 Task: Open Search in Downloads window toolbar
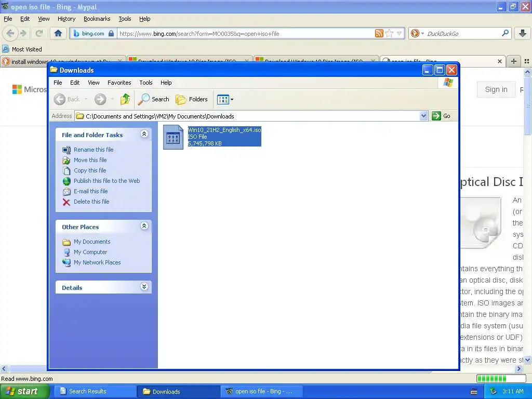tap(153, 99)
